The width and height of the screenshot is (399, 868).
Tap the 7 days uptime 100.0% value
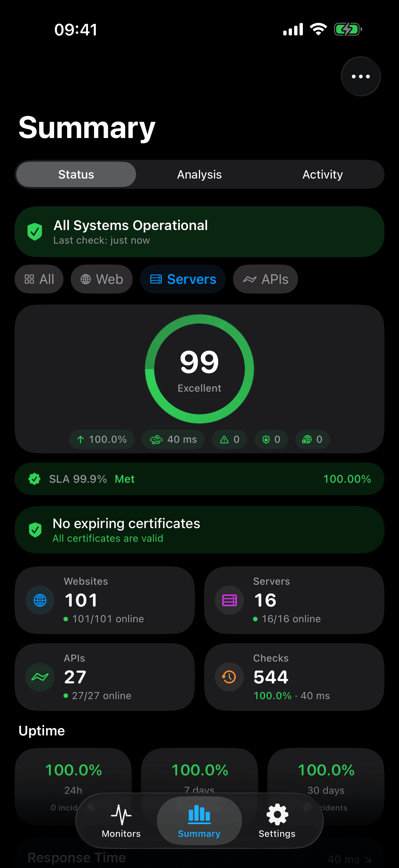click(x=200, y=770)
